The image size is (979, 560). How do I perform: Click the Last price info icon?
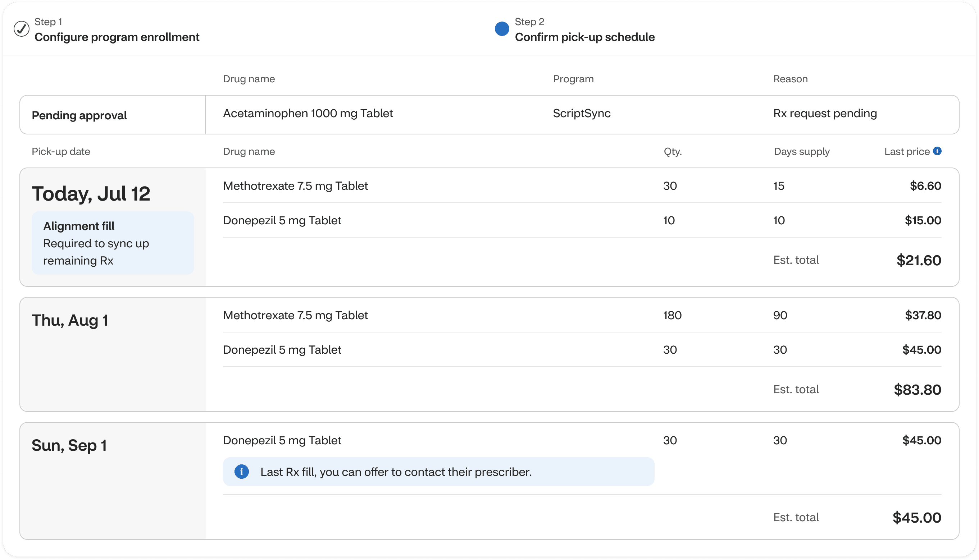(937, 151)
